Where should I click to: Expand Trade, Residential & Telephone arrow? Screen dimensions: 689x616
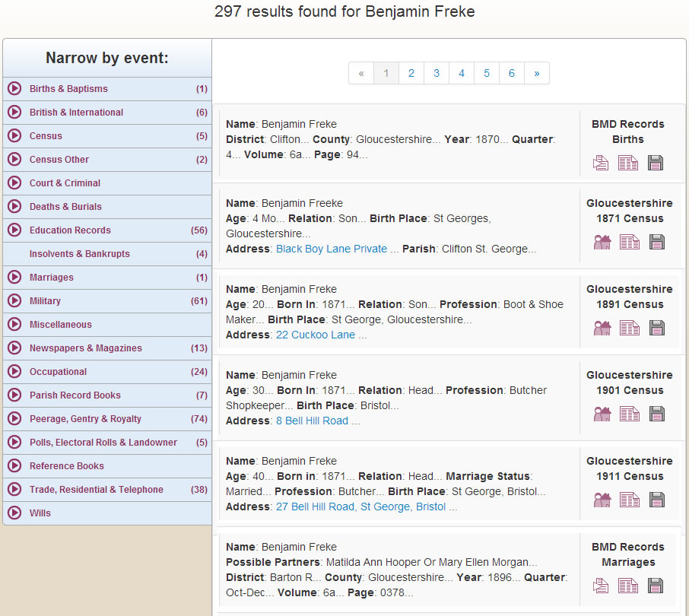(14, 490)
